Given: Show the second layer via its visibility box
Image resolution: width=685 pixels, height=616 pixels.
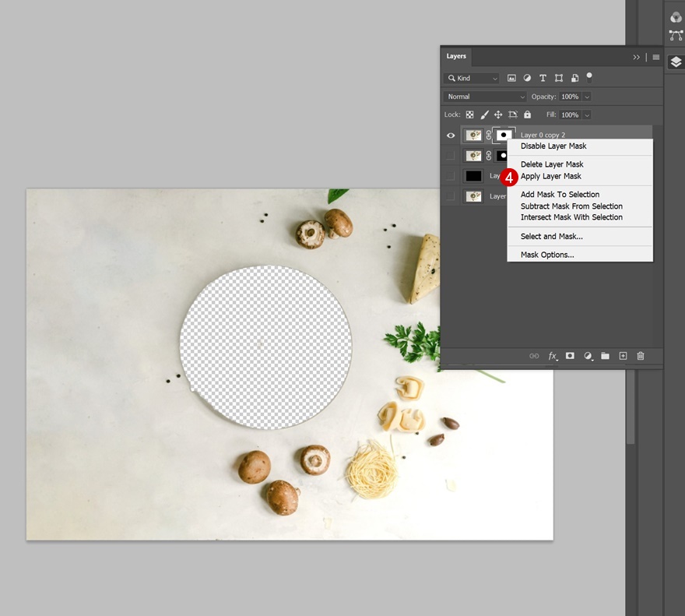Looking at the screenshot, I should pos(451,156).
